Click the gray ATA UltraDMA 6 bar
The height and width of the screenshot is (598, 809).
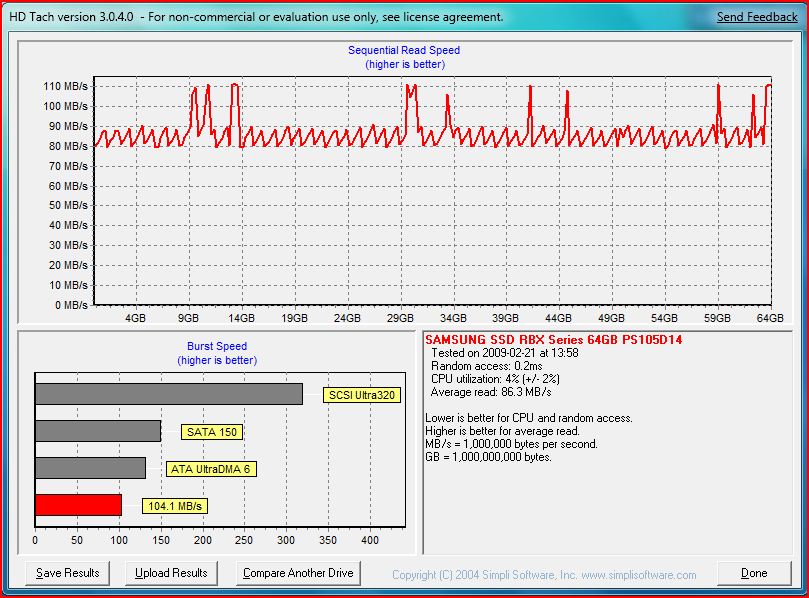[90, 468]
